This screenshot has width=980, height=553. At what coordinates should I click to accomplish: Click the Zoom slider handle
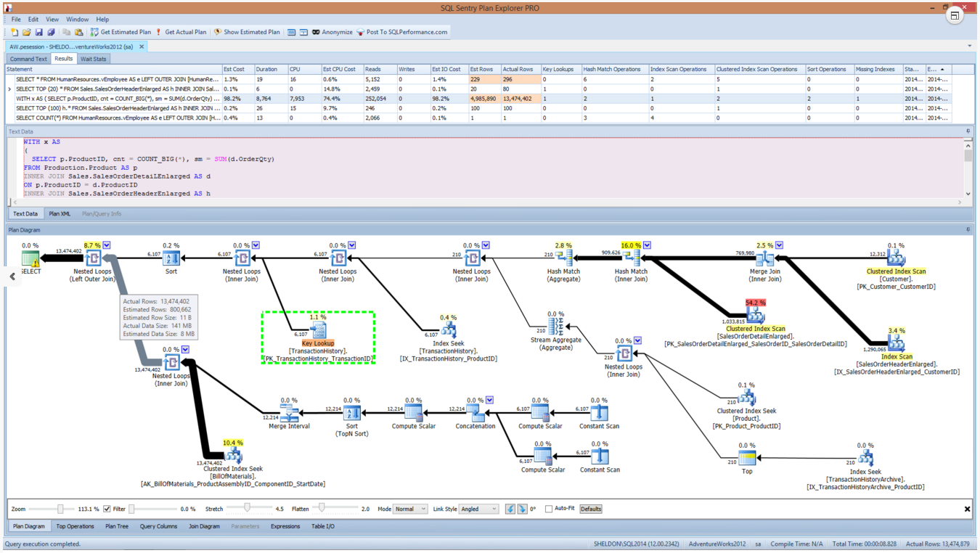pyautogui.click(x=61, y=509)
